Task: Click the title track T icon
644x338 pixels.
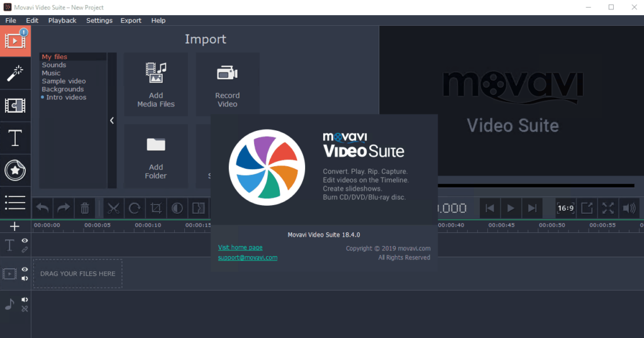Action: pos(9,245)
